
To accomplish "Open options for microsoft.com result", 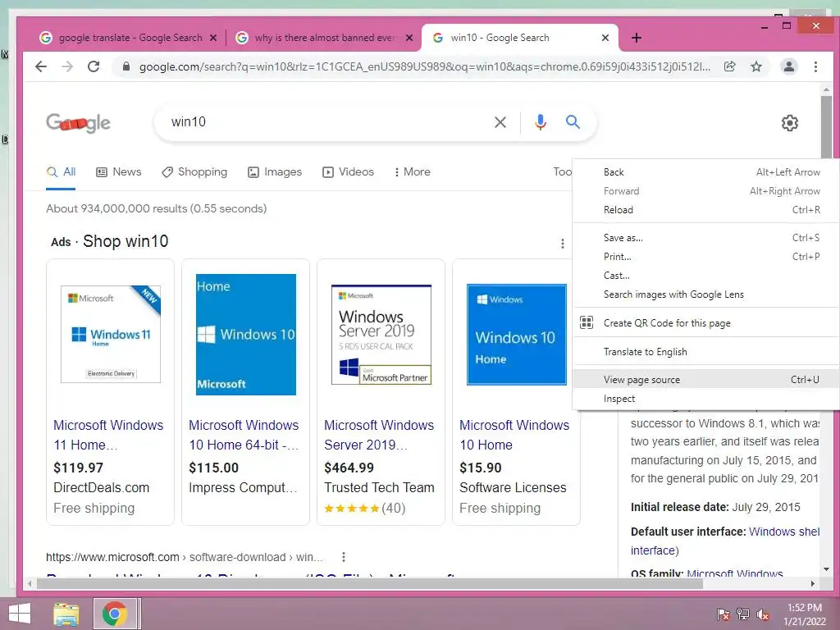I will tap(344, 557).
